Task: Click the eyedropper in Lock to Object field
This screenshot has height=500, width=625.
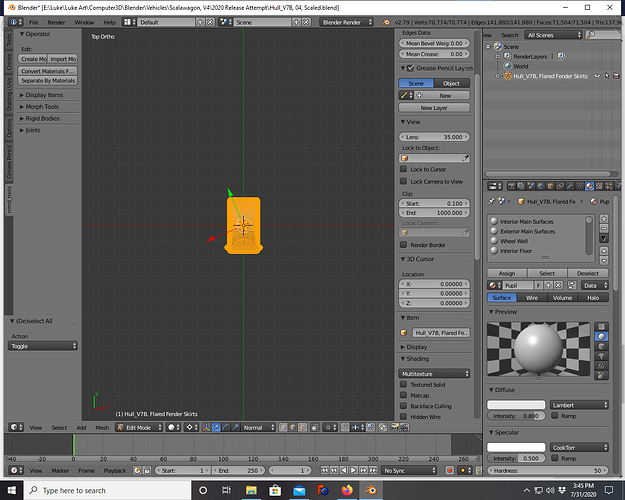Action: 465,158
